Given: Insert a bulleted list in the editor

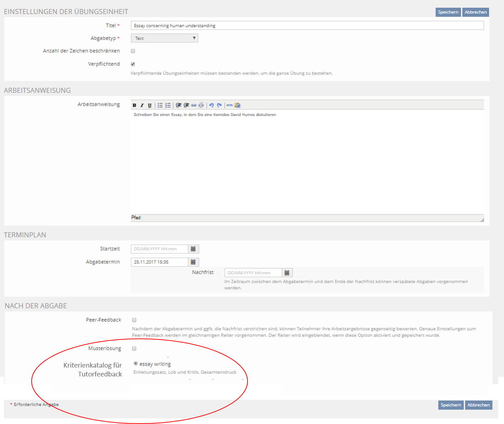Looking at the screenshot, I should tap(160, 105).
